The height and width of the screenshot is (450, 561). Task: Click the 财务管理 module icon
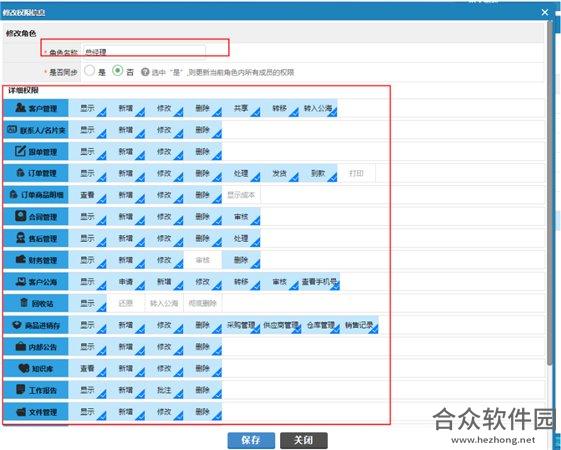(20, 259)
